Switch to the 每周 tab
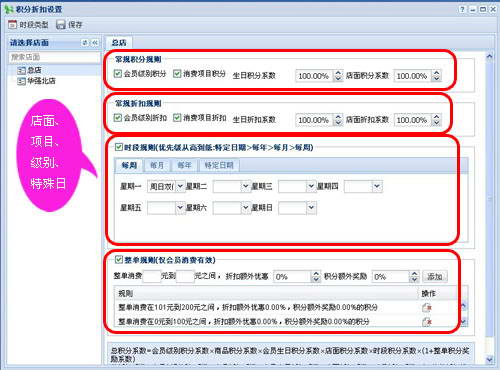This screenshot has height=370, width=500. point(129,165)
